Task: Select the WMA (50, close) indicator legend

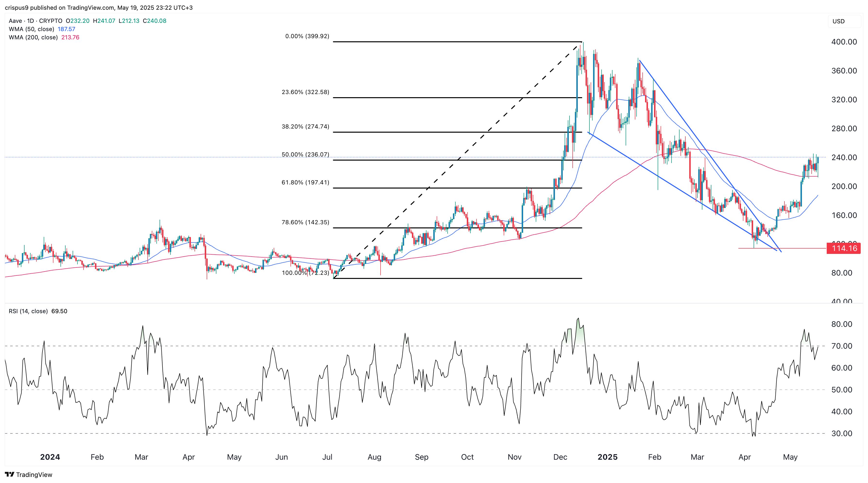Action: (31, 29)
